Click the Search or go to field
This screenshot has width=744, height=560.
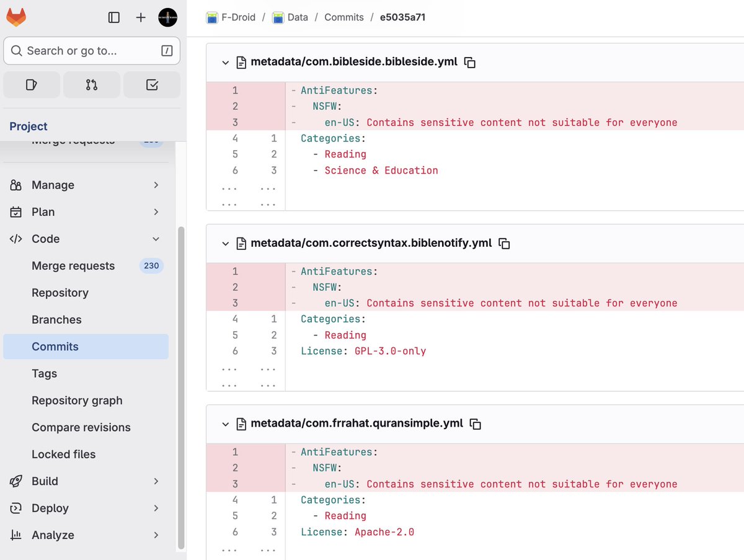pos(92,51)
